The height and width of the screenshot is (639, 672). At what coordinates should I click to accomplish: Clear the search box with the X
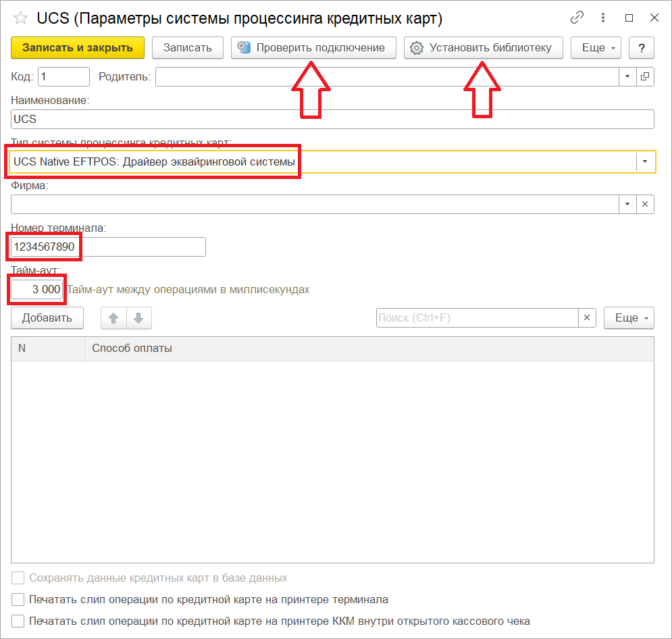[587, 318]
